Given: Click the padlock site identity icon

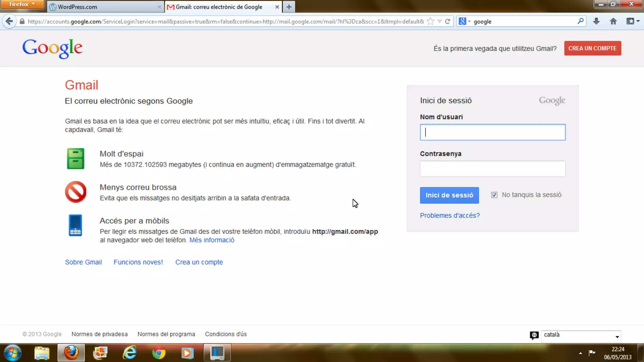Looking at the screenshot, I should (22, 21).
